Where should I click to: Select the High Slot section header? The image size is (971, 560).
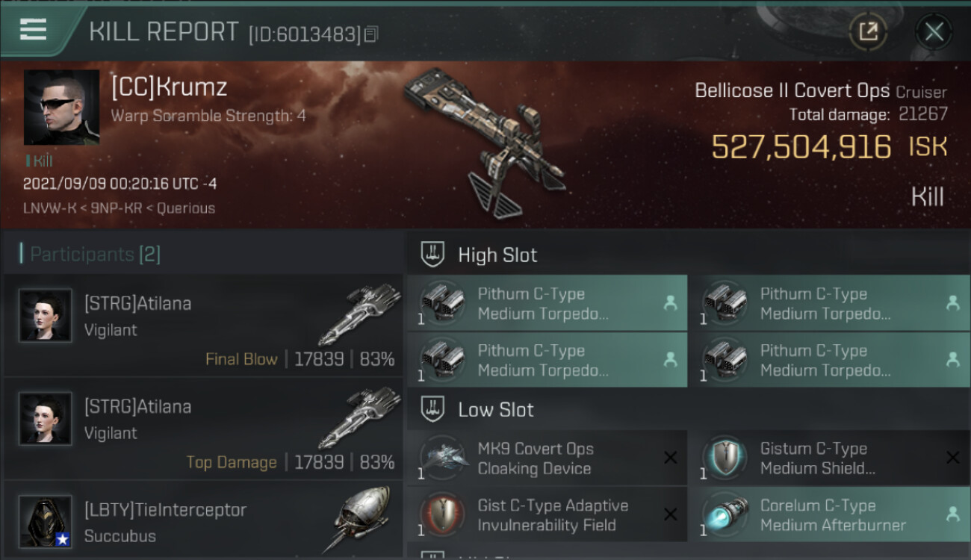[x=497, y=255]
